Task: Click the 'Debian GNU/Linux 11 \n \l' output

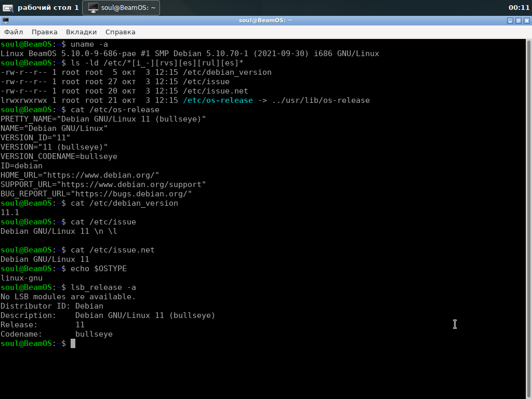Action: (x=59, y=231)
